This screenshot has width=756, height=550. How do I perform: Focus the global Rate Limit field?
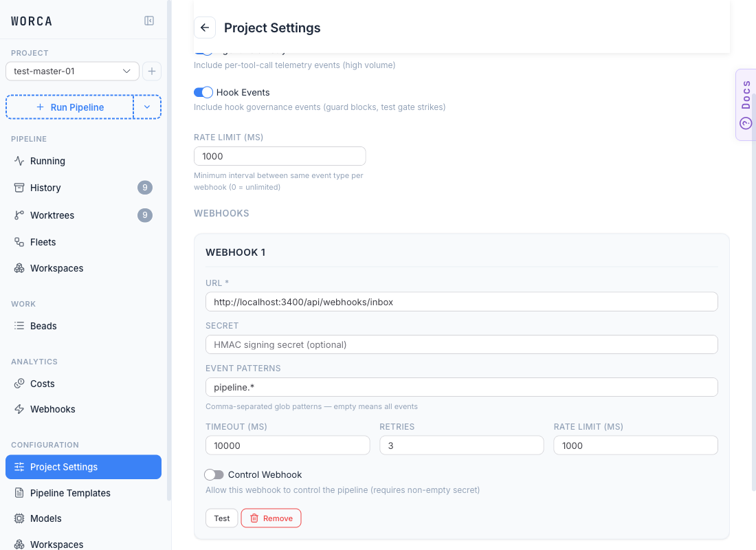[280, 156]
